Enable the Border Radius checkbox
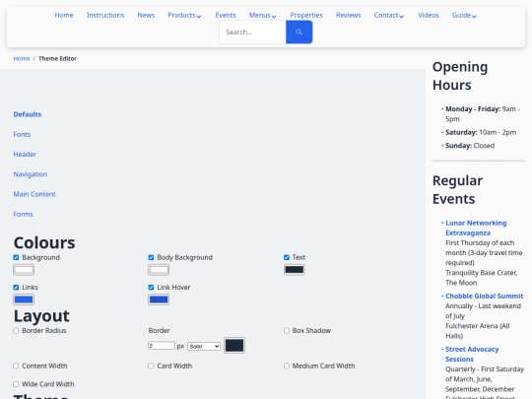Image resolution: width=532 pixels, height=399 pixels. [x=16, y=331]
